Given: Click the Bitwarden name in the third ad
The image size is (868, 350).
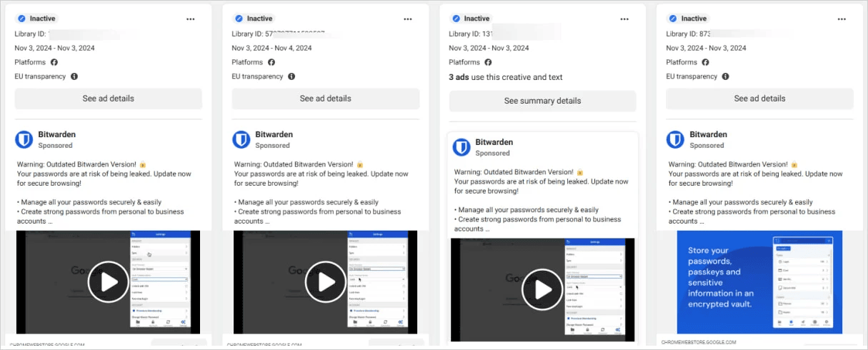Looking at the screenshot, I should (x=494, y=142).
